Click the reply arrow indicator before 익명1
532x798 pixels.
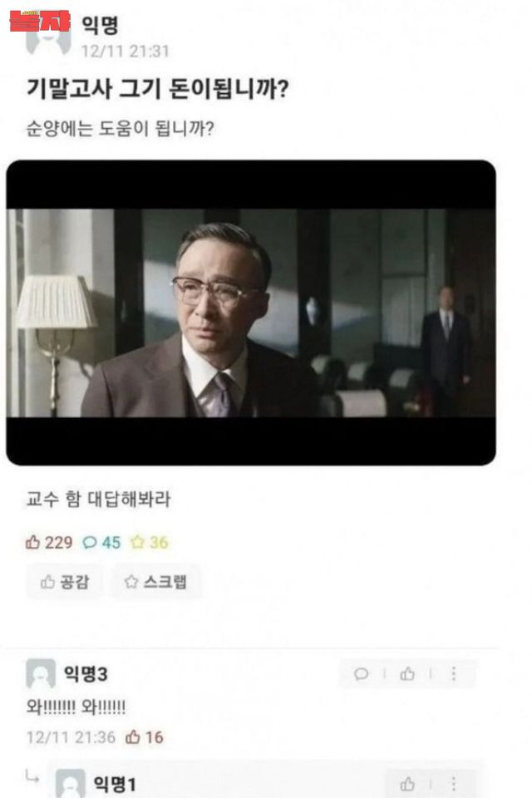[32, 776]
